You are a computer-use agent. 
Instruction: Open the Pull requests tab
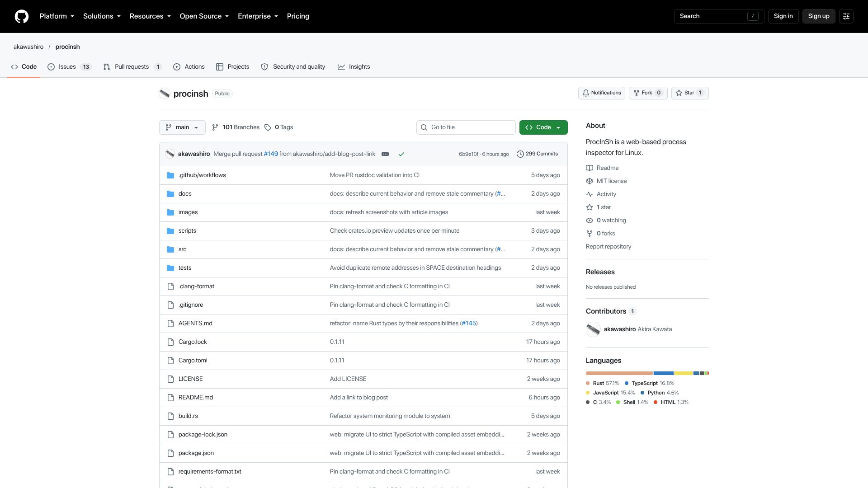click(x=132, y=67)
